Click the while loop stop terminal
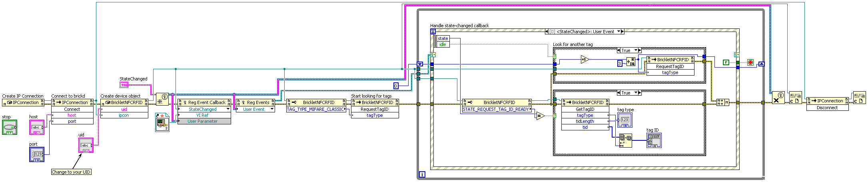Image resolution: width=868 pixels, height=182 pixels. pyautogui.click(x=750, y=62)
